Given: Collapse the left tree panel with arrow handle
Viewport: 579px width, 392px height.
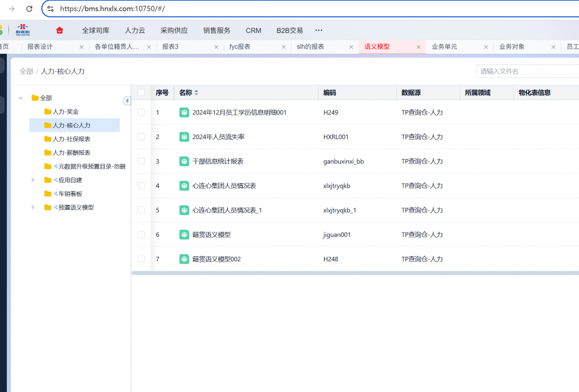Looking at the screenshot, I should 127,101.
